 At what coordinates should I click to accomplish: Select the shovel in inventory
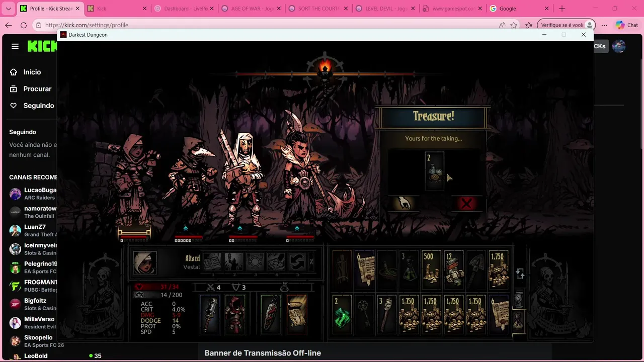(476, 269)
